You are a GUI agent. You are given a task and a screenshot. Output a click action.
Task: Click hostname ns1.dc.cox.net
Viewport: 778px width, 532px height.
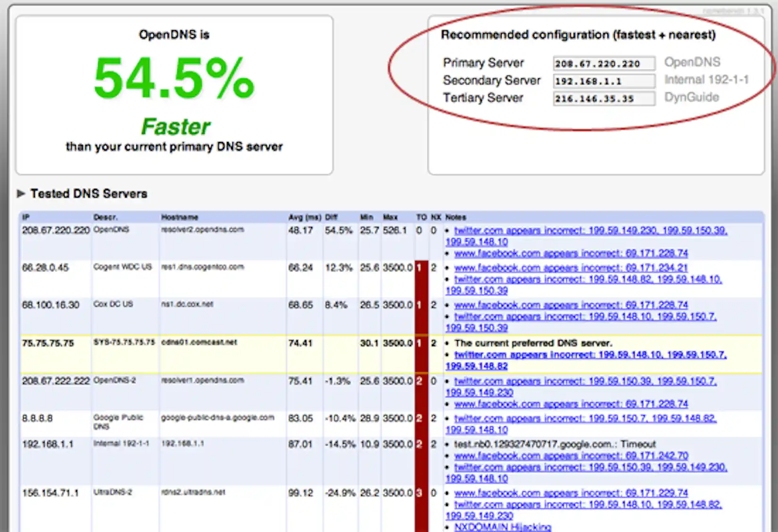[187, 304]
